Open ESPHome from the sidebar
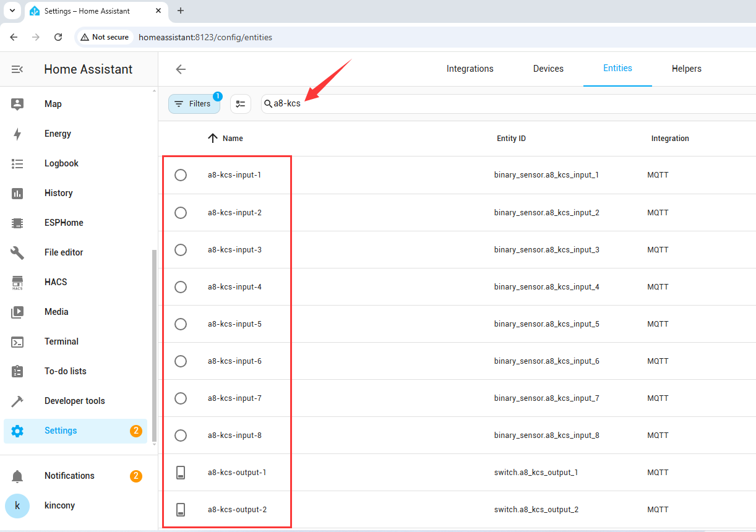The height and width of the screenshot is (532, 756). point(64,223)
